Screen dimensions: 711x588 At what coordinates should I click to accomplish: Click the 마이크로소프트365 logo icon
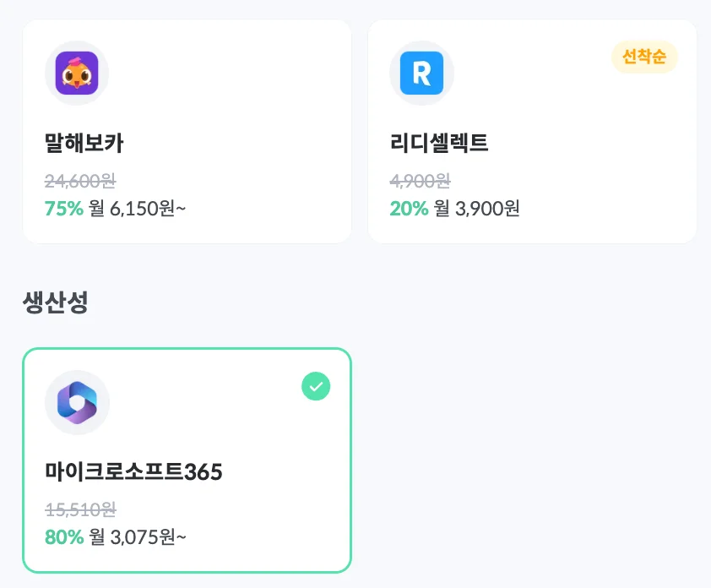tap(77, 402)
